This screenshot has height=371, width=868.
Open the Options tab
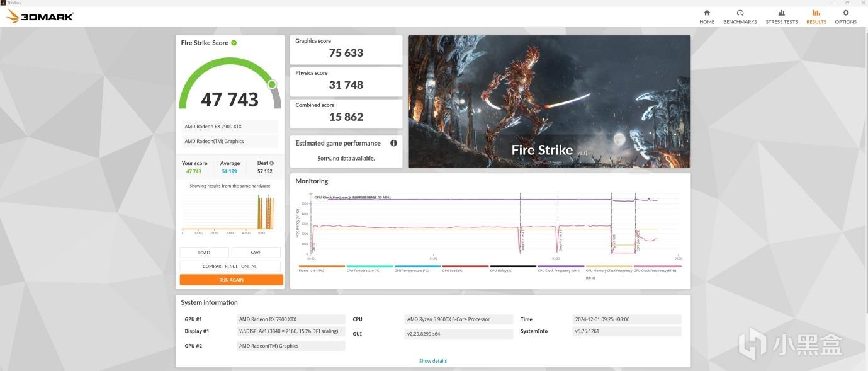pos(845,16)
